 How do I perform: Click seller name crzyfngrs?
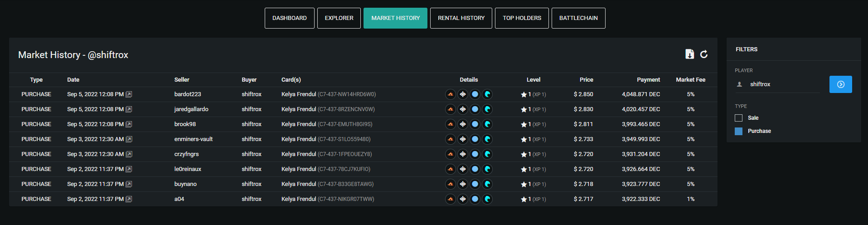(186, 154)
